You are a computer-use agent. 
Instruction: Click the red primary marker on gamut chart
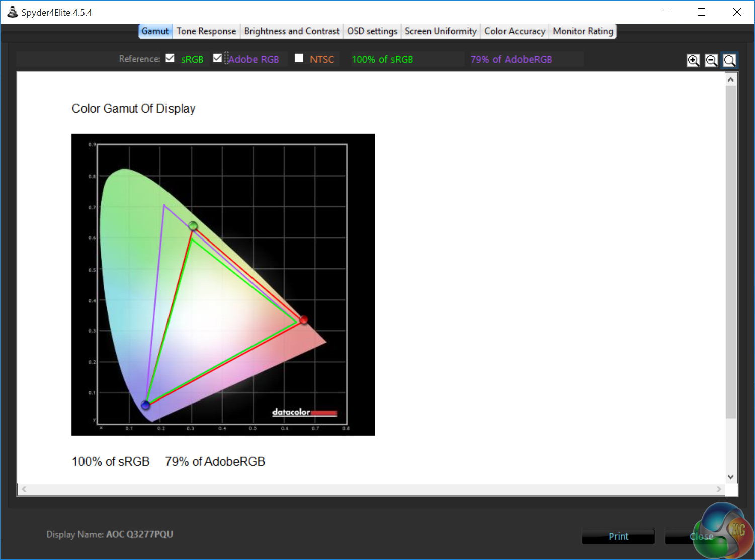303,319
